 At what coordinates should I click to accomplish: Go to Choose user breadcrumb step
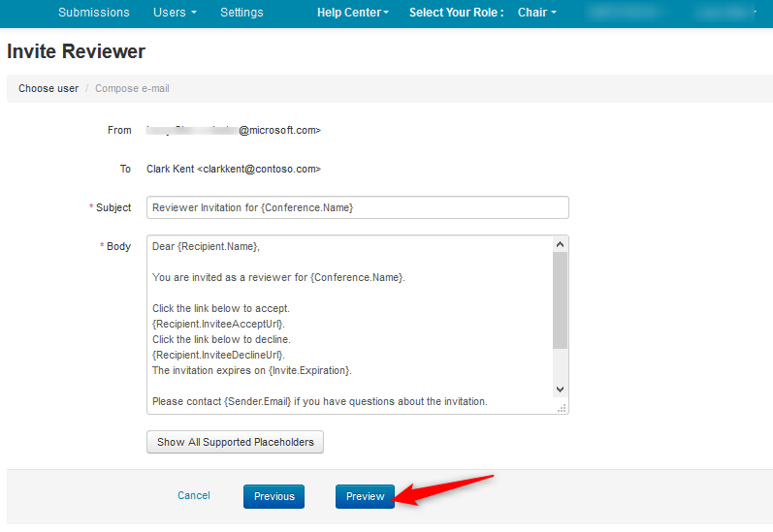tap(48, 89)
